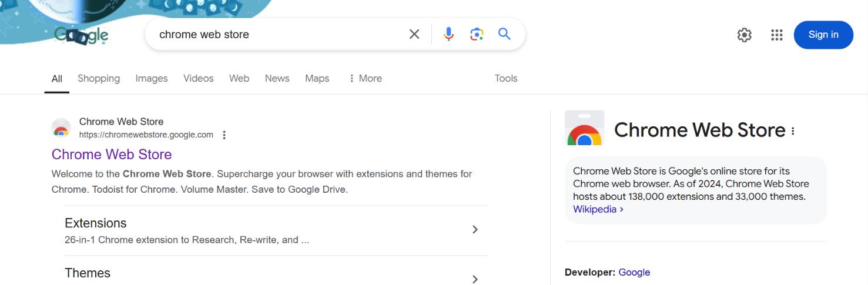Image resolution: width=868 pixels, height=285 pixels.
Task: Select the News tab
Action: (277, 78)
